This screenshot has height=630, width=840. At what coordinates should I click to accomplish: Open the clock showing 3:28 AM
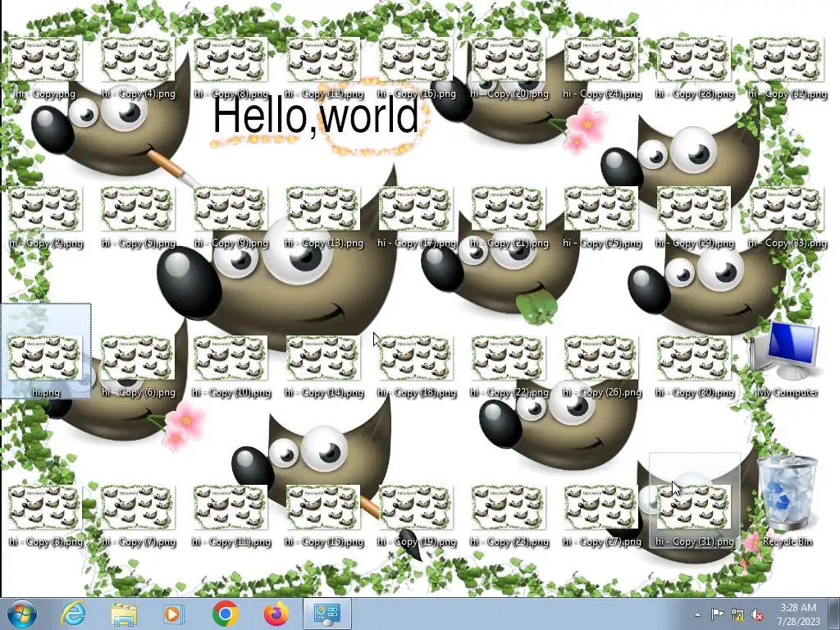(x=798, y=614)
